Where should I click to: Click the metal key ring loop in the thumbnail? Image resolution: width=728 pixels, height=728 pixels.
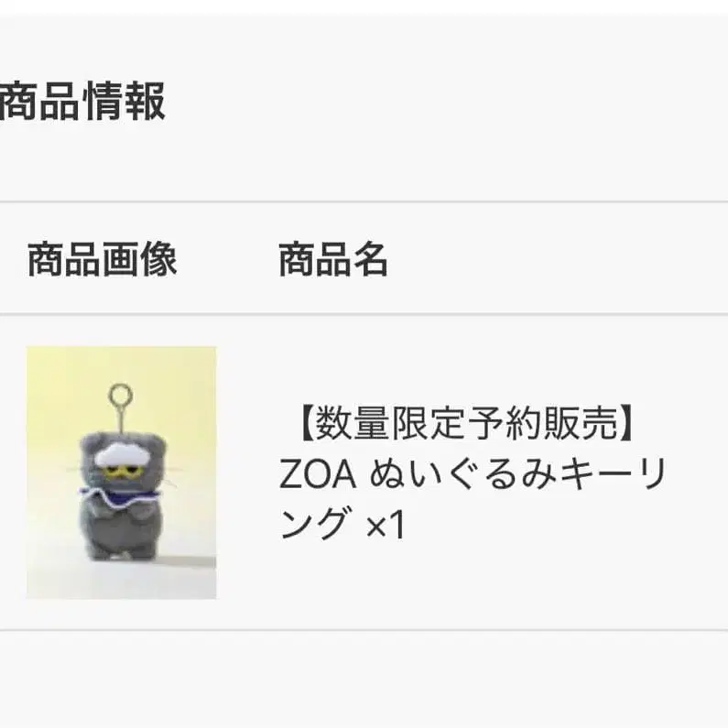click(120, 395)
